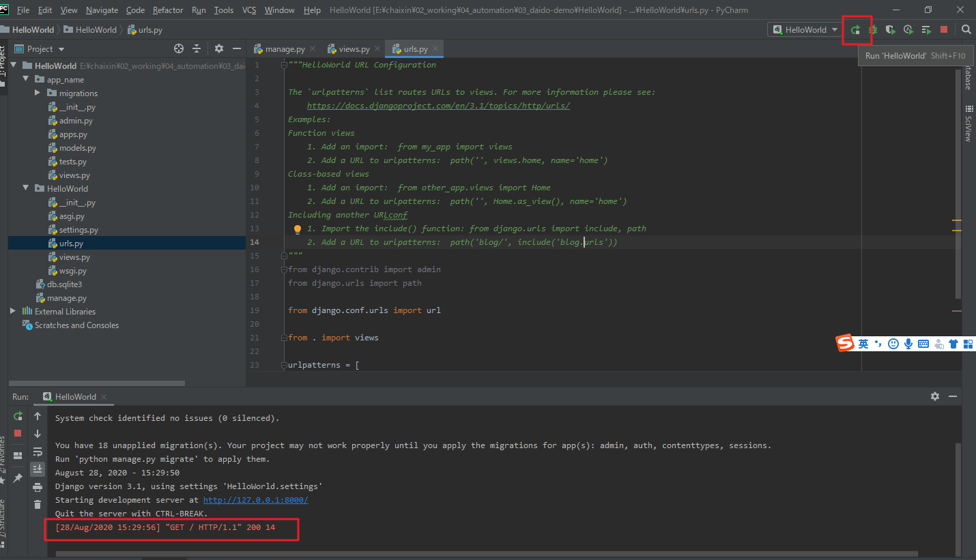Viewport: 976px width, 560px height.
Task: Click the Sogou IME logo icon
Action: pyautogui.click(x=846, y=343)
